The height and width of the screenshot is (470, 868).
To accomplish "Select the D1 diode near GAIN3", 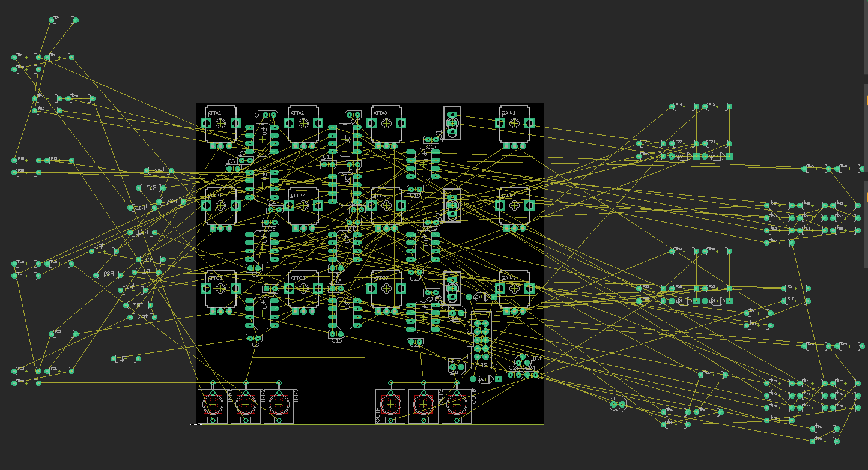I will [481, 297].
